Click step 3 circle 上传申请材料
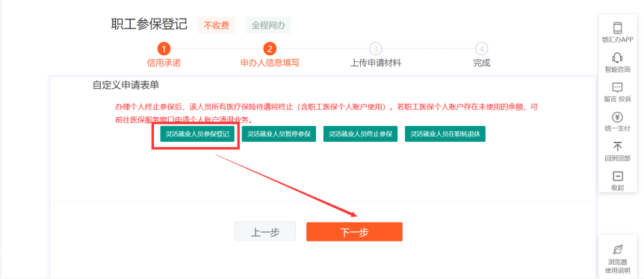The width and height of the screenshot is (644, 279). 375,49
